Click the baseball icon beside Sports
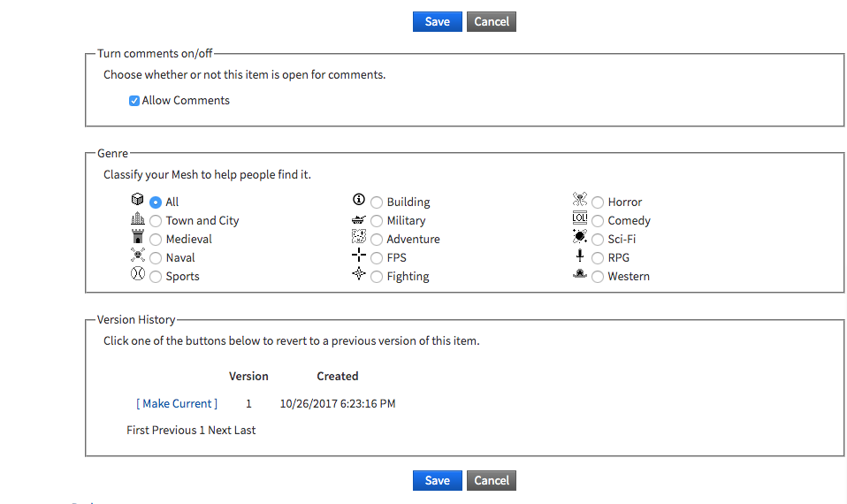This screenshot has height=504, width=847. tap(138, 274)
